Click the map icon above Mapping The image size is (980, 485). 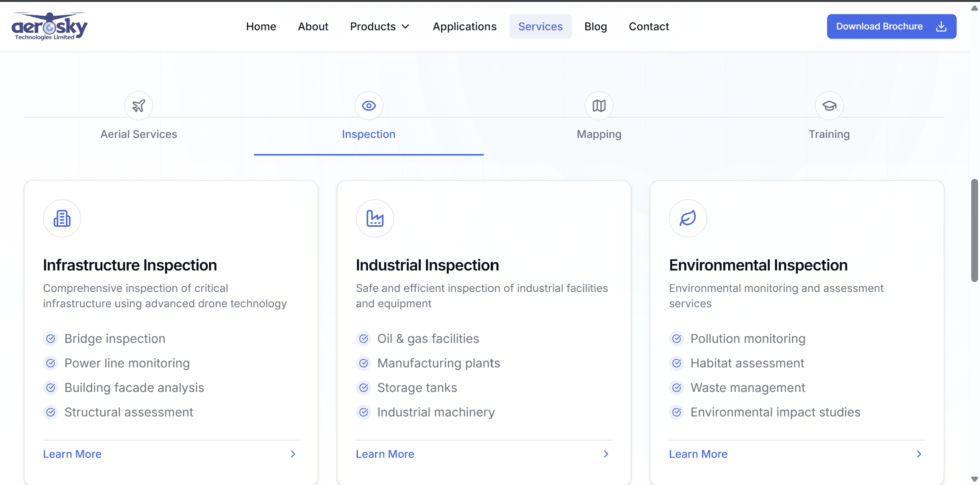pyautogui.click(x=599, y=106)
